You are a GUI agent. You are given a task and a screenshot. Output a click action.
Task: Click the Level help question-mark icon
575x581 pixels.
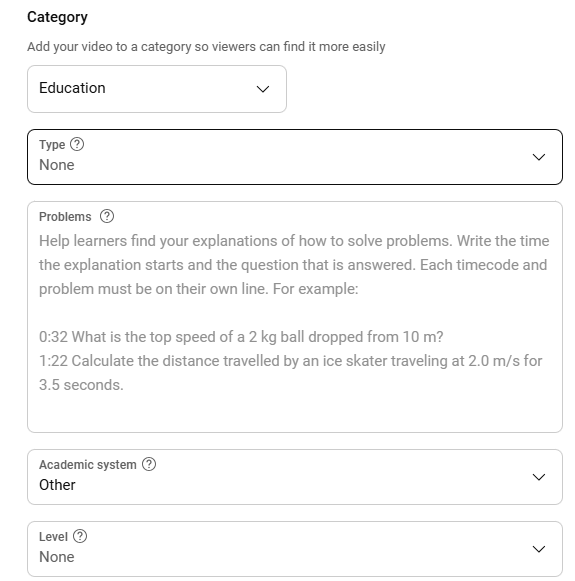(x=80, y=536)
